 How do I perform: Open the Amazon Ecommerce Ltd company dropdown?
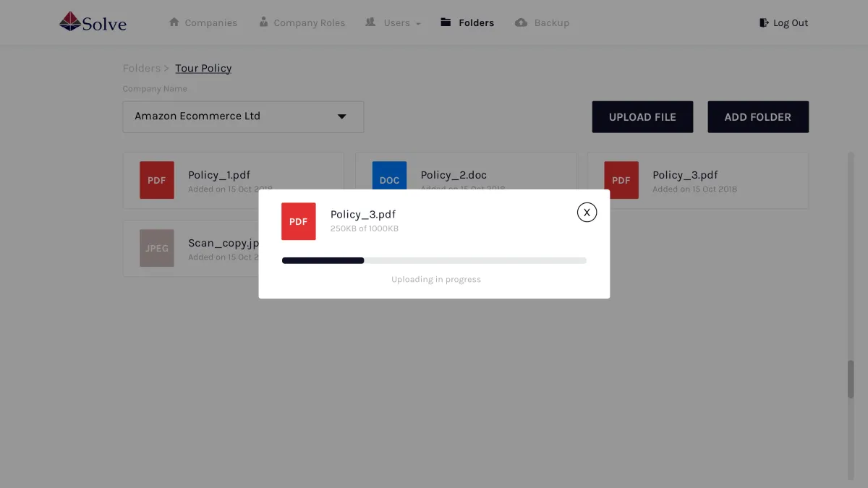pos(243,116)
